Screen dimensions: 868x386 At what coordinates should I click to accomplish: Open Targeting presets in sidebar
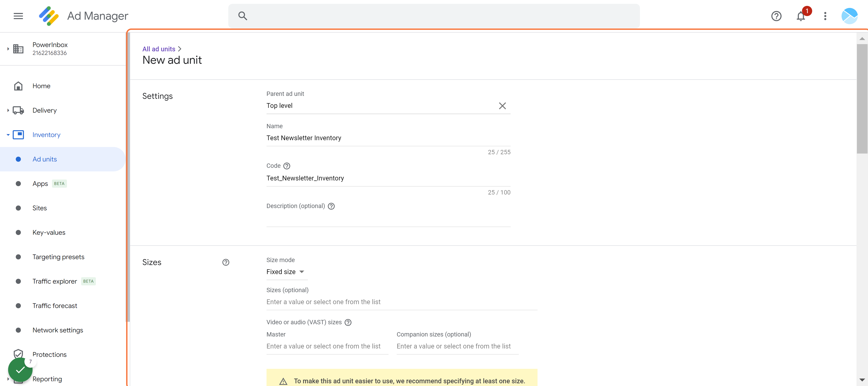[x=63, y=257]
